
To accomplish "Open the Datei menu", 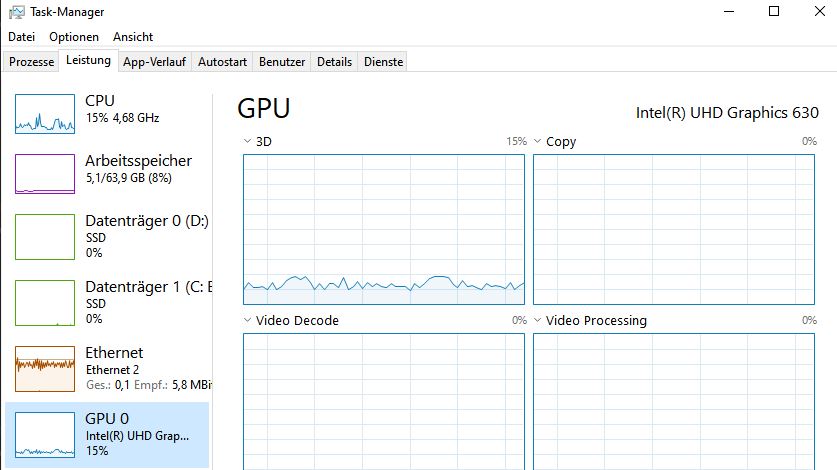I will pyautogui.click(x=22, y=36).
